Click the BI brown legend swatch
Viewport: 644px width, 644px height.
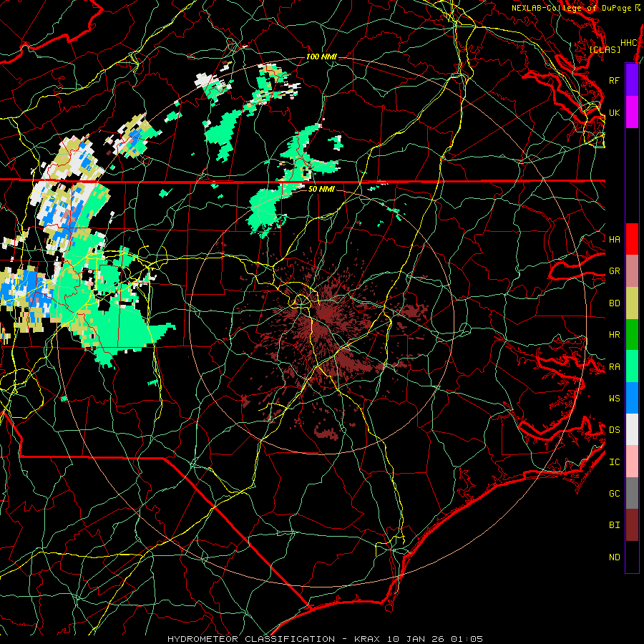632,525
